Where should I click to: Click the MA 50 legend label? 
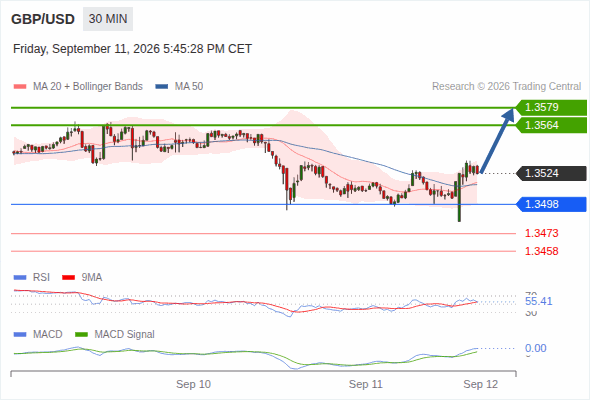(x=189, y=87)
